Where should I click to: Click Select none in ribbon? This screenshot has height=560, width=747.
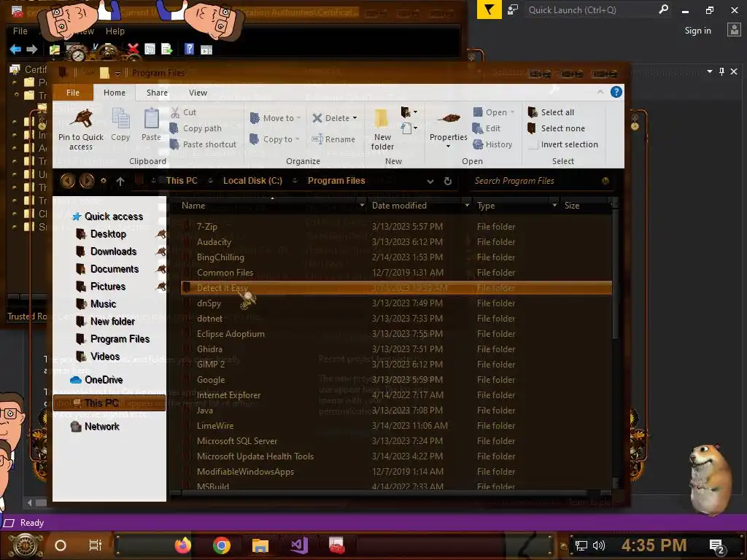tap(557, 128)
